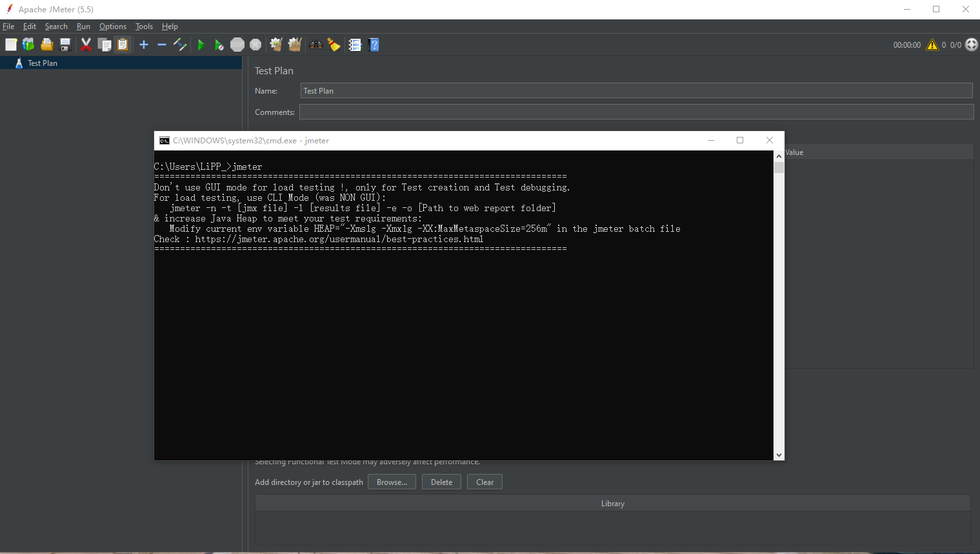Create a new test plan with New icon
The image size is (980, 554).
click(11, 45)
